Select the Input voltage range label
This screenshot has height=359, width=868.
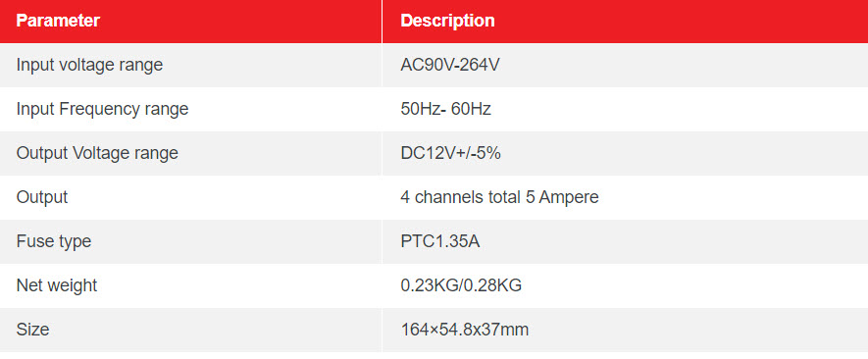coord(89,66)
